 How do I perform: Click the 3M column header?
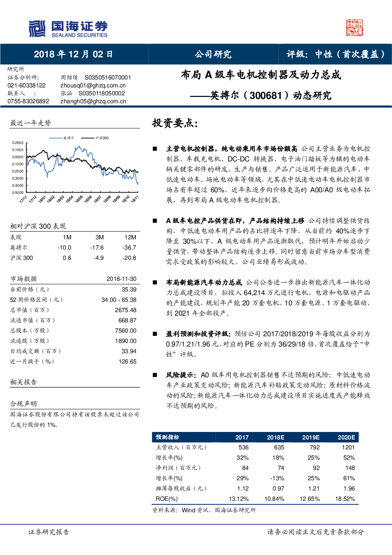tap(100, 237)
